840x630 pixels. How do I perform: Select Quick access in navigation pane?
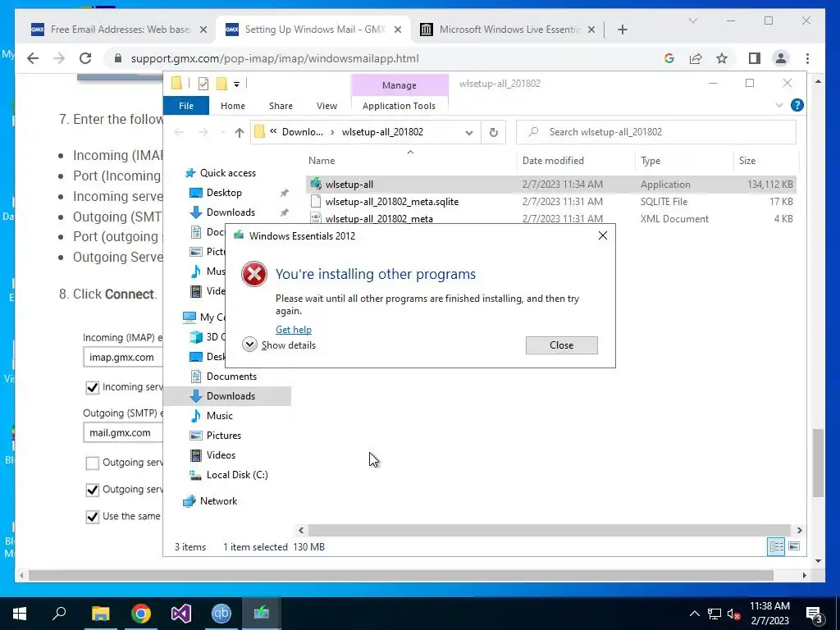tap(228, 173)
